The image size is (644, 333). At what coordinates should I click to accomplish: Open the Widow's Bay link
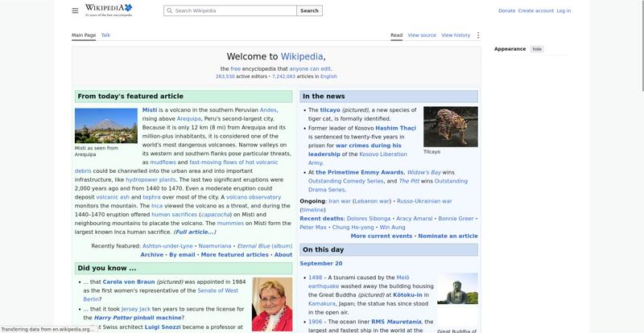click(x=424, y=172)
